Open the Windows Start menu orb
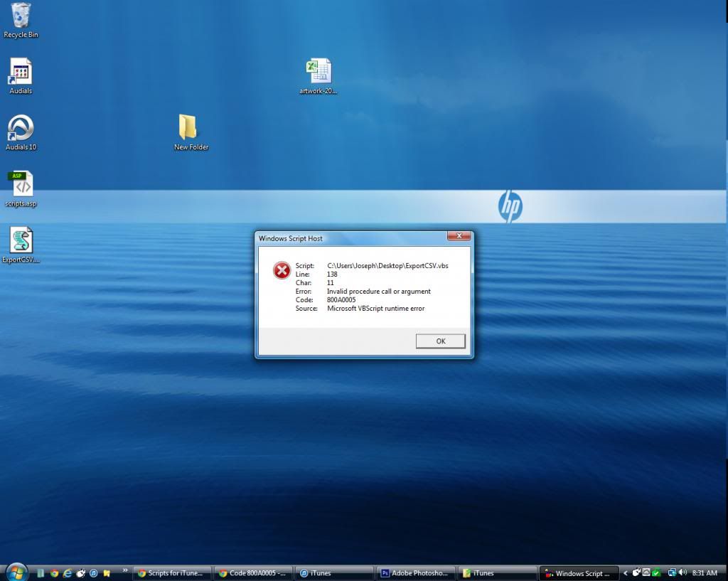Viewport: 728px width, 581px height. point(16,571)
